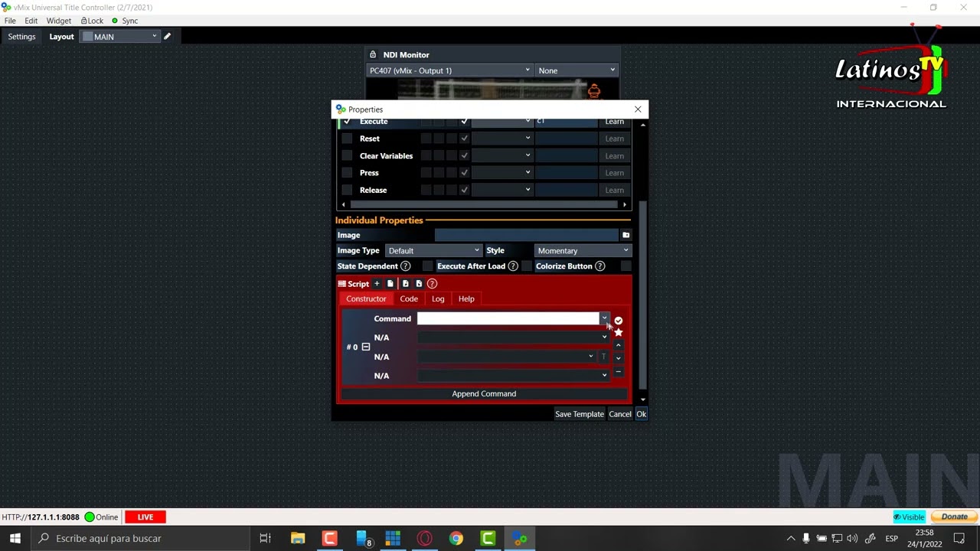This screenshot has height=551, width=980.
Task: Open the Style Momentary dropdown
Action: point(583,250)
